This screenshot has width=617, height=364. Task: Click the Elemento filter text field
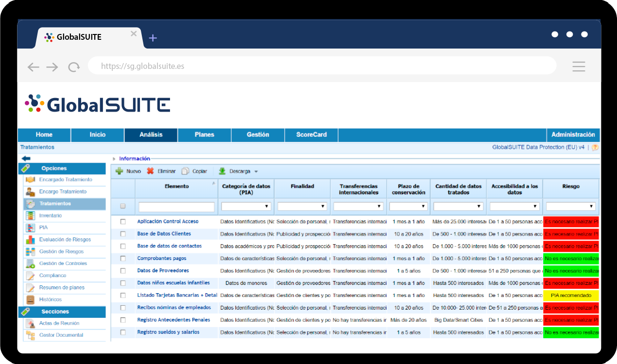(176, 206)
